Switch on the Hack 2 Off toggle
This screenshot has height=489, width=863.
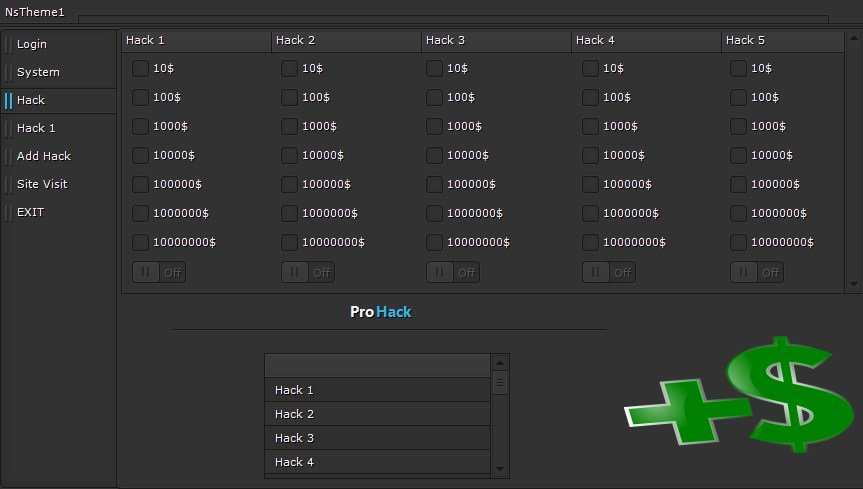point(308,272)
